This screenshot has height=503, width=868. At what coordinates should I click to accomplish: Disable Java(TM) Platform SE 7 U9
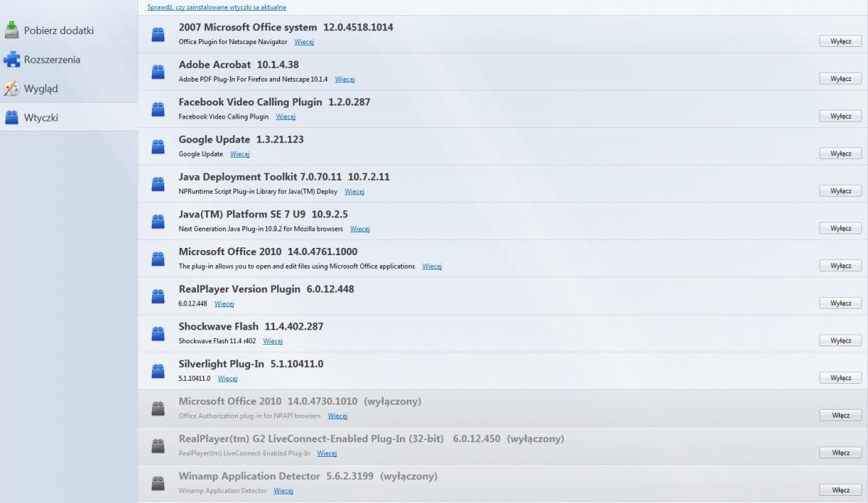pos(841,228)
